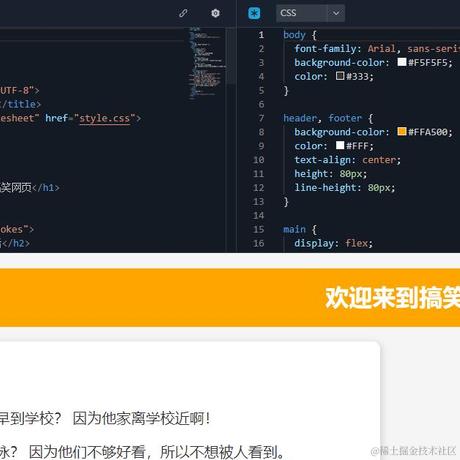460x460 pixels.
Task: Click the closing </h1> tag in HTML
Action: 46,188
